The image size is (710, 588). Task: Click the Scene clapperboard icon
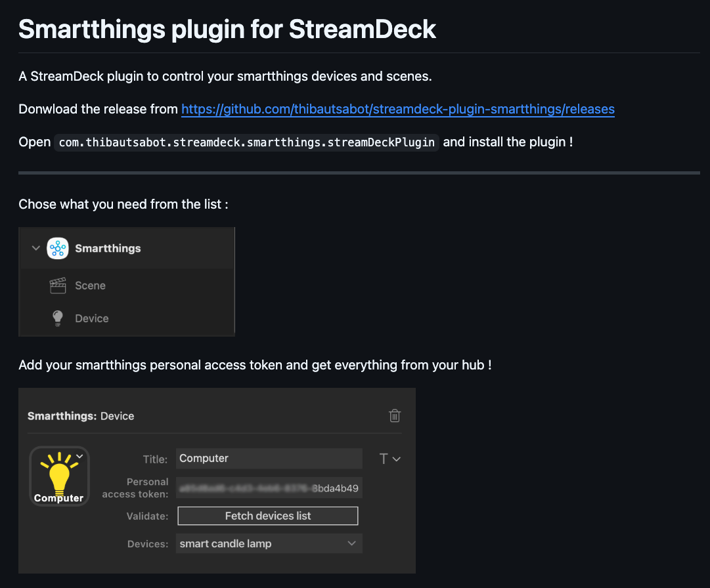[58, 285]
